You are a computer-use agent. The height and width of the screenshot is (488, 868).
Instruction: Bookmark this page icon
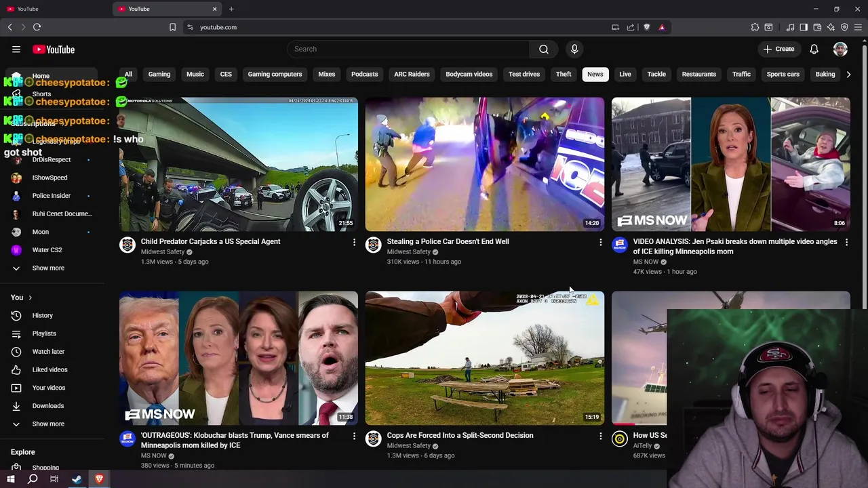pyautogui.click(x=172, y=27)
